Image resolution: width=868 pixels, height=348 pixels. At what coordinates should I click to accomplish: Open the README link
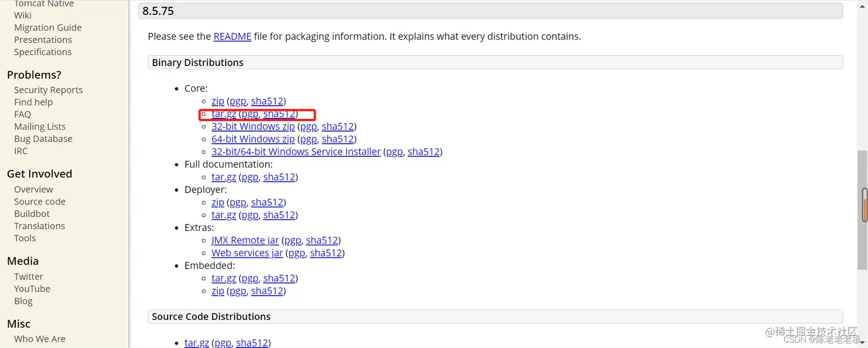232,36
